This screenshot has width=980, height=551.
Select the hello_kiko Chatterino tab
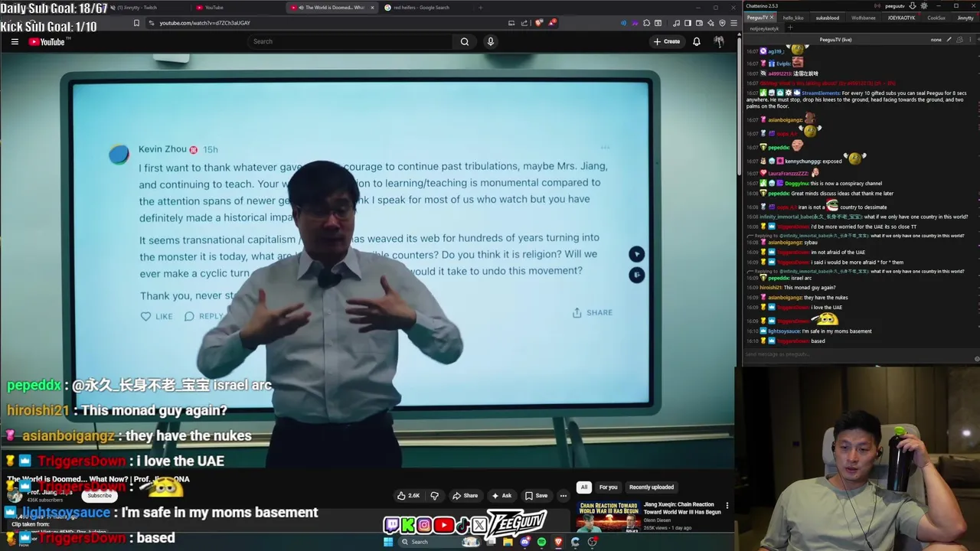pyautogui.click(x=793, y=18)
